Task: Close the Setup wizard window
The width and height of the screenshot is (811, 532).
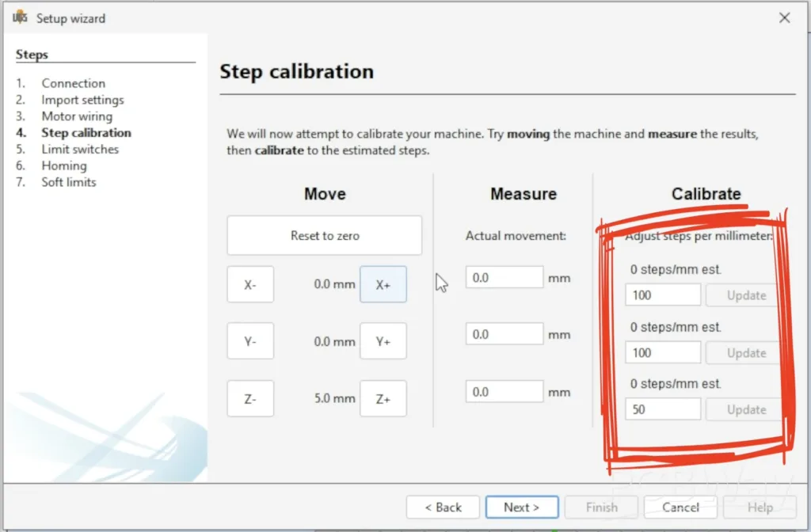Action: pos(784,17)
